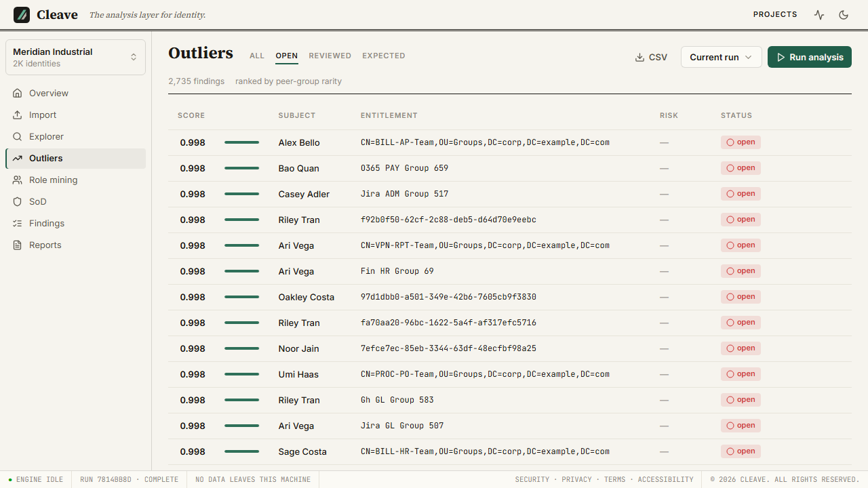Screen dimensions: 868x488
Task: Open the Accessibility footer link
Action: tap(666, 479)
